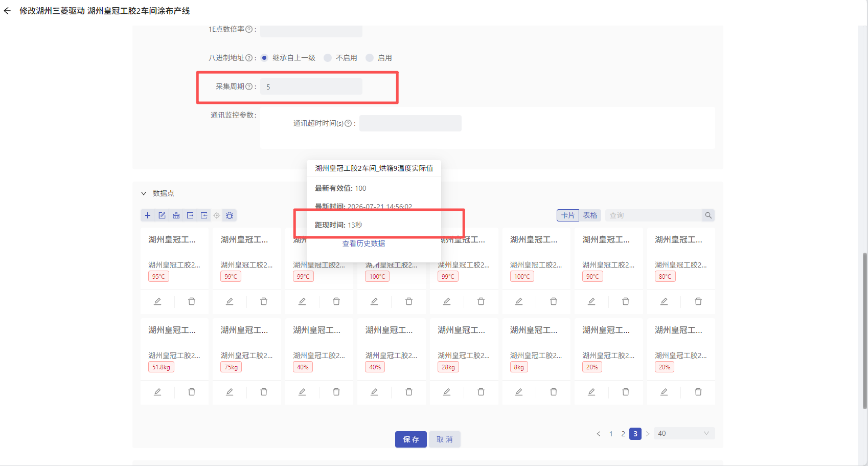The height and width of the screenshot is (466, 868).
Task: Click the help icon beside 通讯超时时间(s)
Action: (348, 123)
